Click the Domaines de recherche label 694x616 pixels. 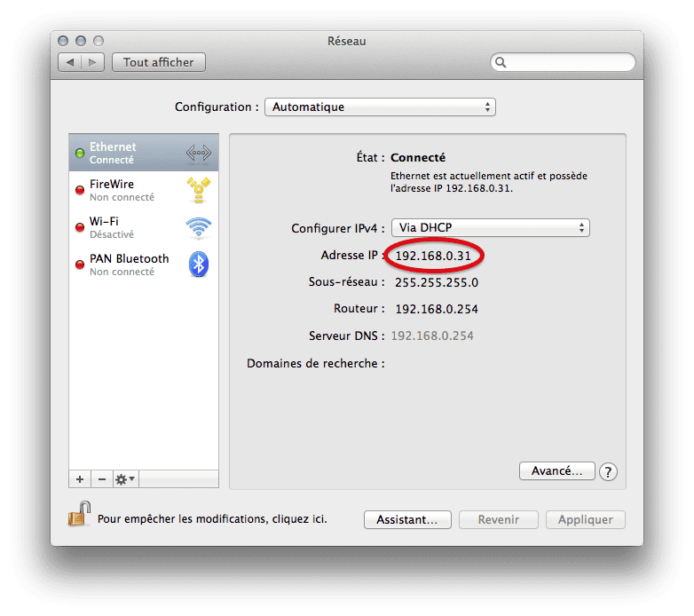316,363
